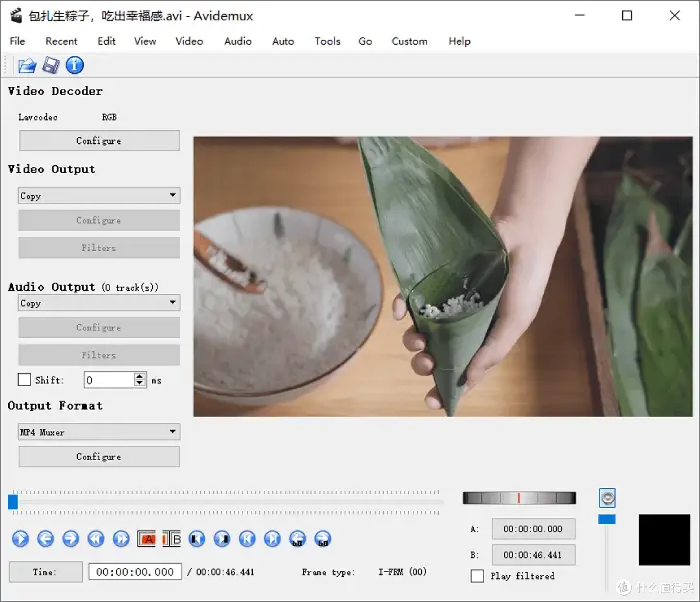Viewport: 700px width, 602px height.
Task: Click Video Decoder Configure button
Action: 99,141
